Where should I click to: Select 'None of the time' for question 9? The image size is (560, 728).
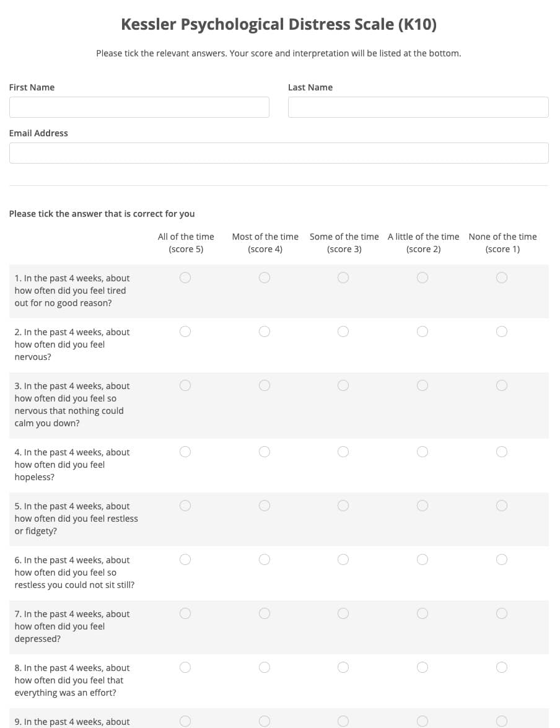point(502,721)
